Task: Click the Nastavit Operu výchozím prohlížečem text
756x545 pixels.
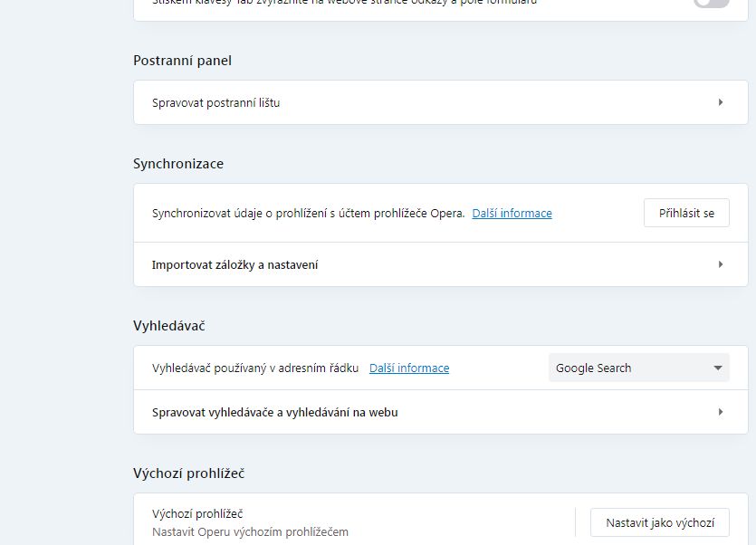Action: pos(250,531)
